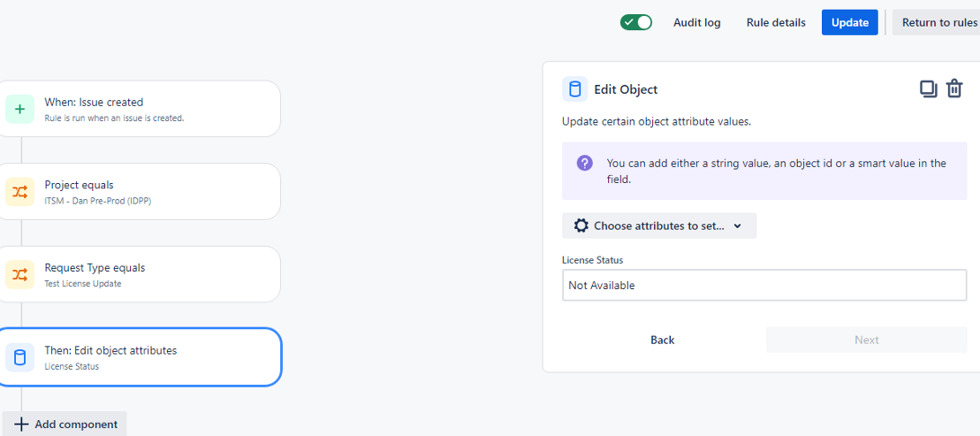Click the 'License Status' field label
Image resolution: width=980 pixels, height=436 pixels.
[592, 260]
